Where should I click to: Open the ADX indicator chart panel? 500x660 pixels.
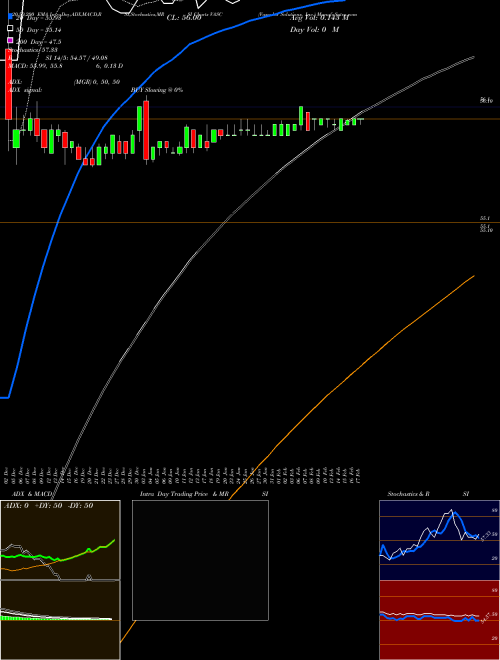[x=60, y=540]
